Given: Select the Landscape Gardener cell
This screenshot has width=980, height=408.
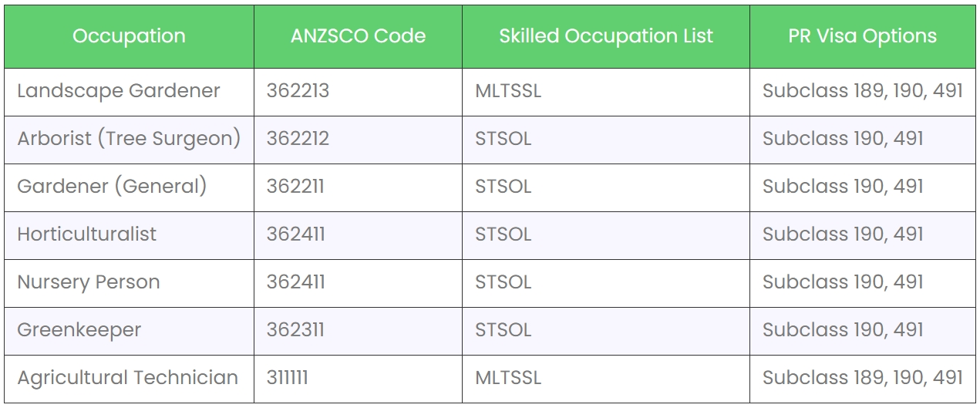Looking at the screenshot, I should click(x=119, y=91).
